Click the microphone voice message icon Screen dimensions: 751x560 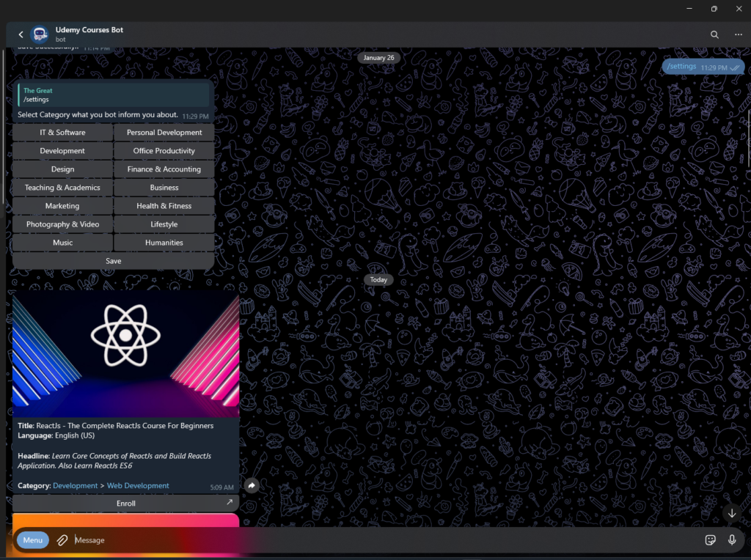point(732,540)
